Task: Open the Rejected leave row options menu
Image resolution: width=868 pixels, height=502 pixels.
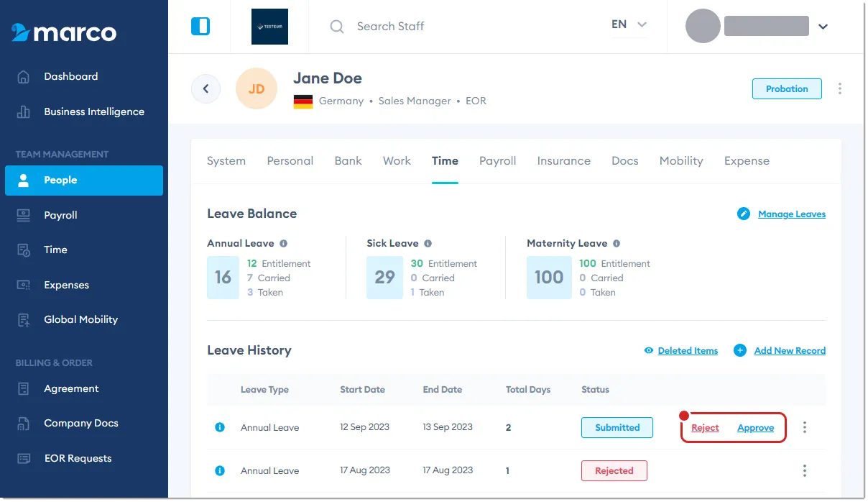Action: pyautogui.click(x=805, y=471)
